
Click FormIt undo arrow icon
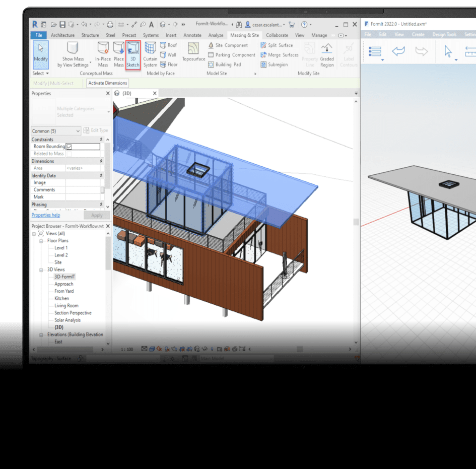coord(398,51)
